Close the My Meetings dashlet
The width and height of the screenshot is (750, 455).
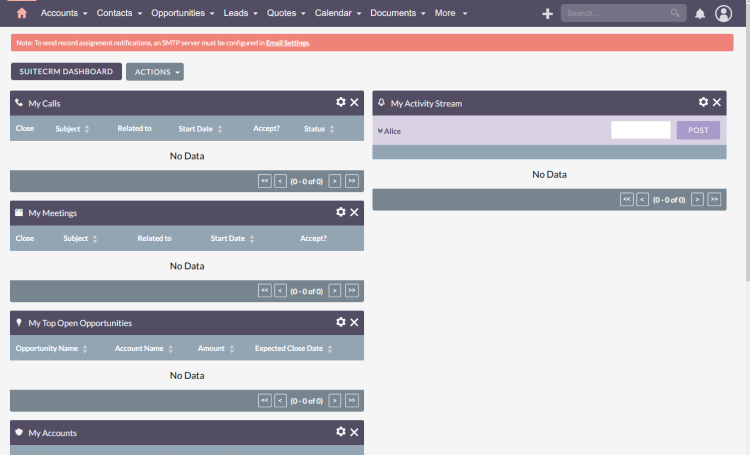pos(354,212)
